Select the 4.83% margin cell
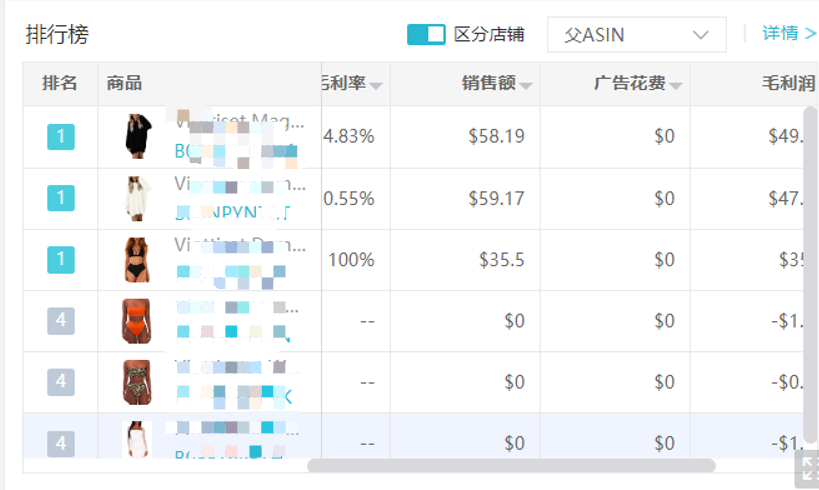The height and width of the screenshot is (490, 819). click(x=348, y=136)
